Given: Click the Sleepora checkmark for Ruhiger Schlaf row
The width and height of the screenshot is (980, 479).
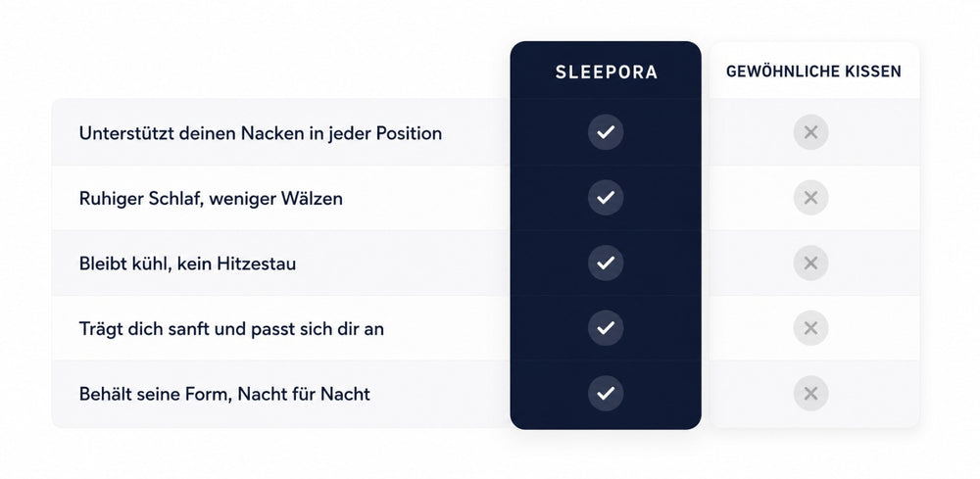Looking at the screenshot, I should click(605, 197).
